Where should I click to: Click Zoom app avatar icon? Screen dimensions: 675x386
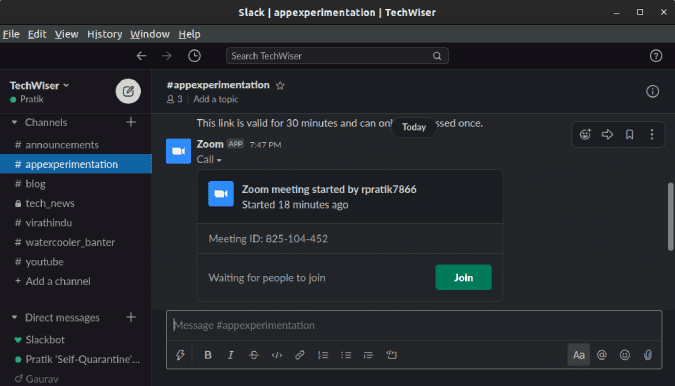tap(178, 151)
